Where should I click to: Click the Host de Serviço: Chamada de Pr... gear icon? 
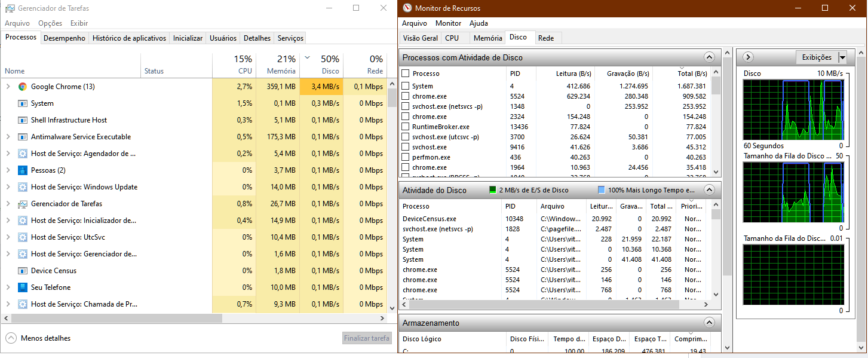[x=23, y=304]
